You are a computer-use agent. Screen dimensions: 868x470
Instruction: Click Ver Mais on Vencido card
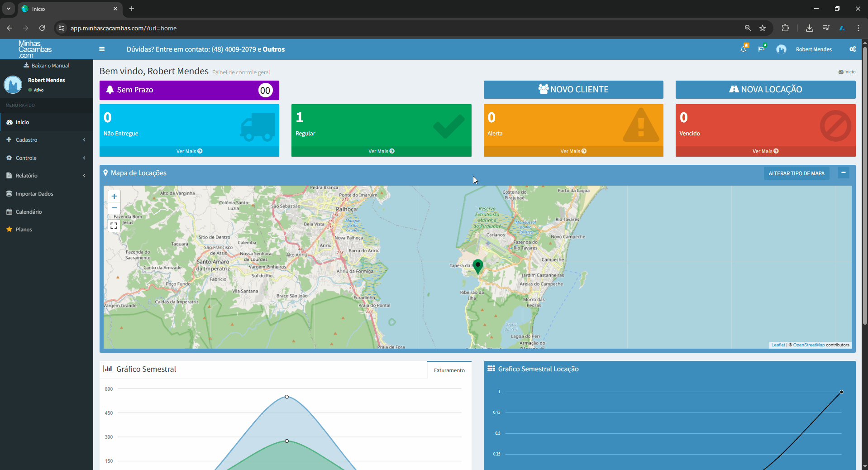pyautogui.click(x=765, y=151)
